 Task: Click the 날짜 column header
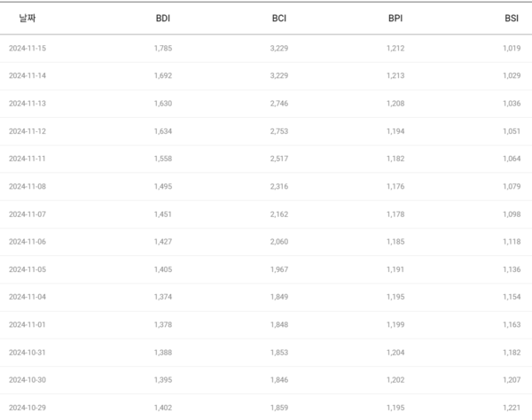tap(27, 18)
